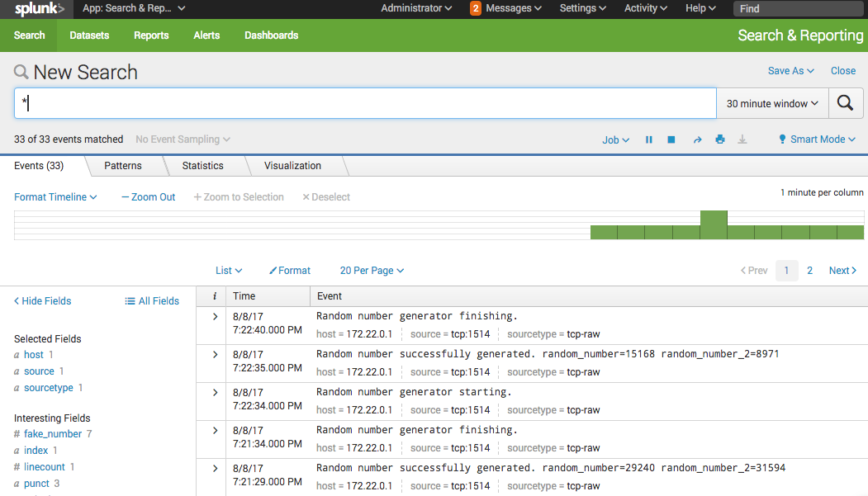The height and width of the screenshot is (496, 868).
Task: Hide the fields sidebar
Action: (43, 301)
